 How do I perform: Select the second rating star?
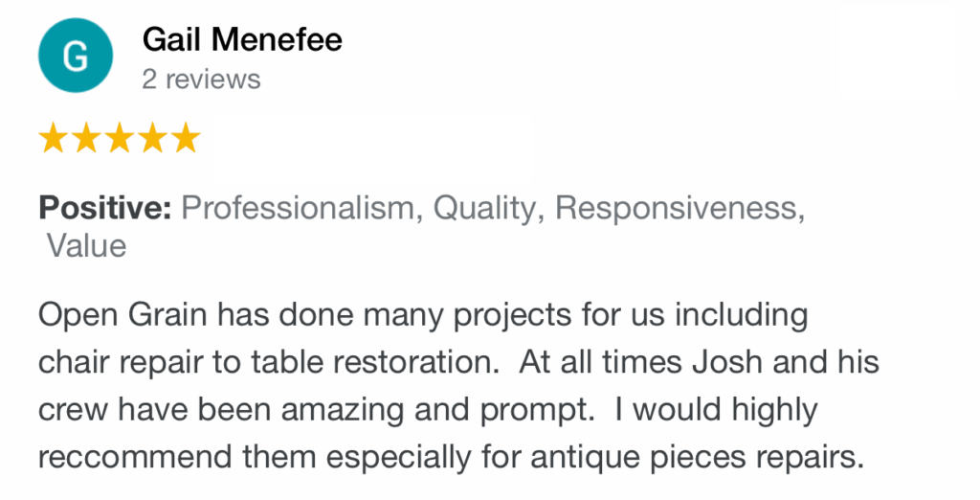click(86, 138)
